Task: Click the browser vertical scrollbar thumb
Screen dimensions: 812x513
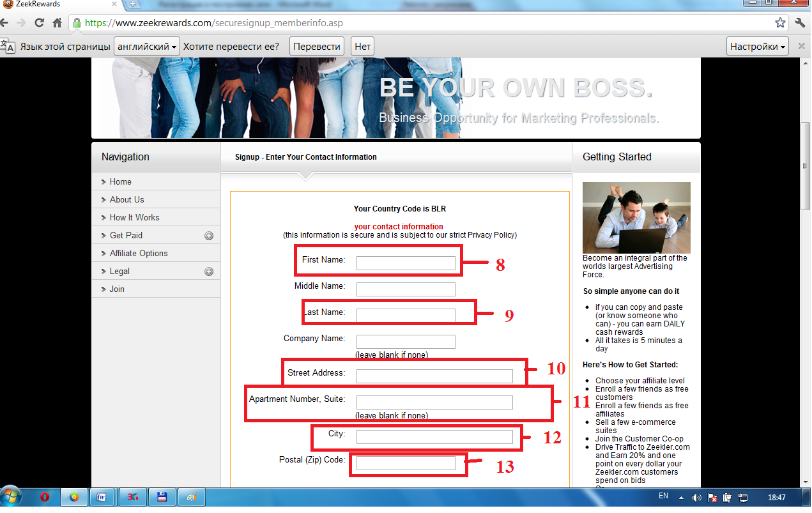Action: click(x=806, y=165)
